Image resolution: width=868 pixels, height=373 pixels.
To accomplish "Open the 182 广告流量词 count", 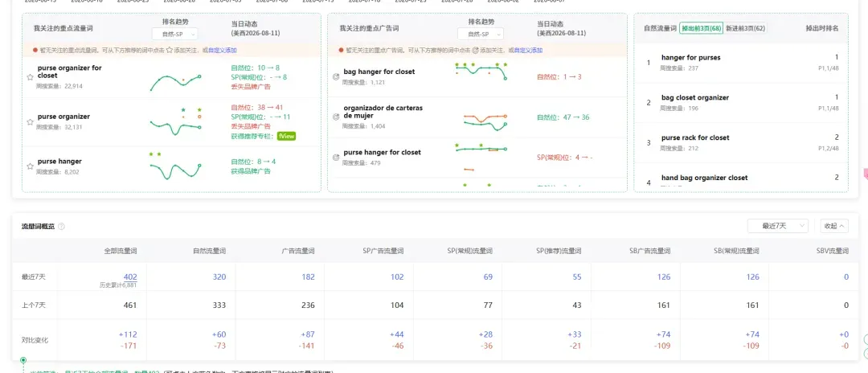I will coord(309,277).
